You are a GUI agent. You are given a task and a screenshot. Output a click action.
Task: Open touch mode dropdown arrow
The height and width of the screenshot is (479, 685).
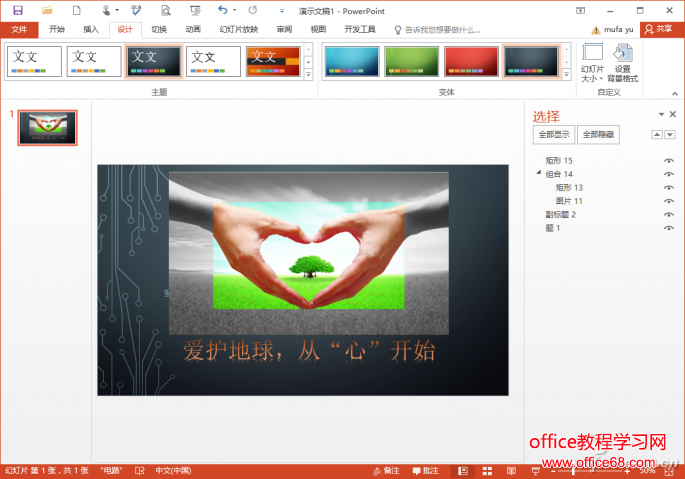tap(117, 10)
